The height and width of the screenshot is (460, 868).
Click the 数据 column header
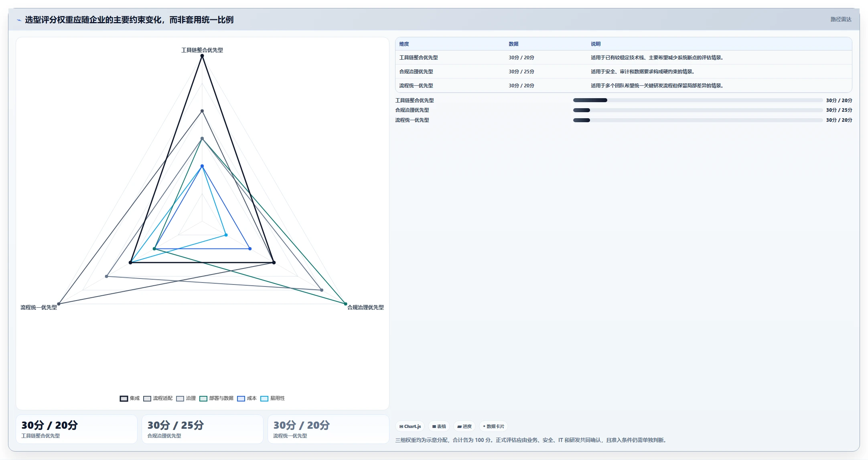point(513,44)
